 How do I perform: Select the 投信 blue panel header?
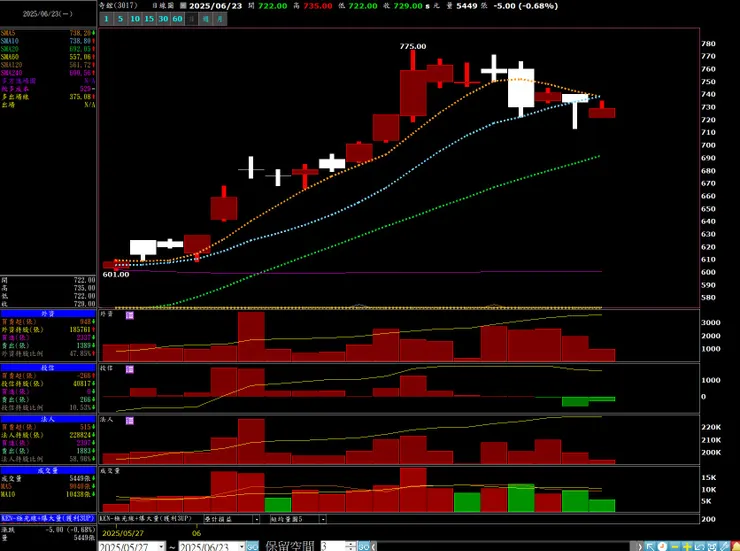(x=48, y=368)
